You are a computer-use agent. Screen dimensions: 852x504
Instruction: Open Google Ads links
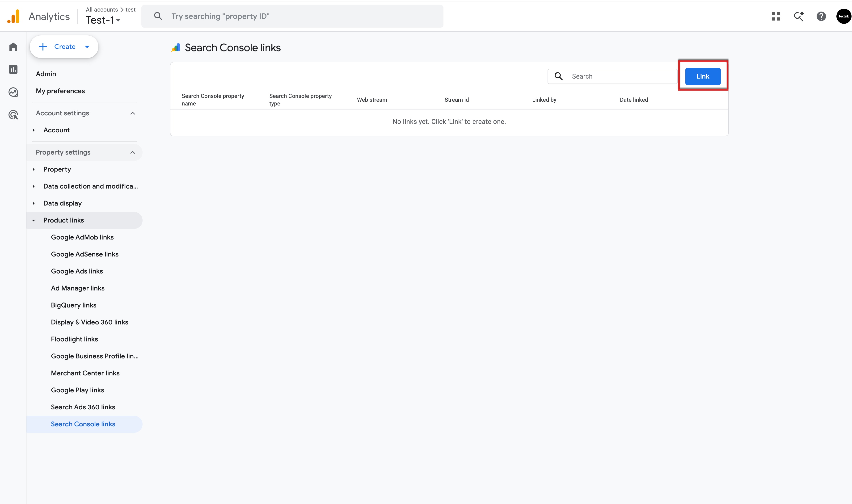[77, 271]
